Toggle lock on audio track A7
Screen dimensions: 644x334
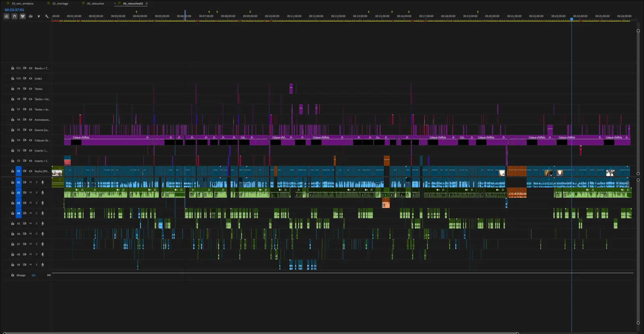point(12,244)
